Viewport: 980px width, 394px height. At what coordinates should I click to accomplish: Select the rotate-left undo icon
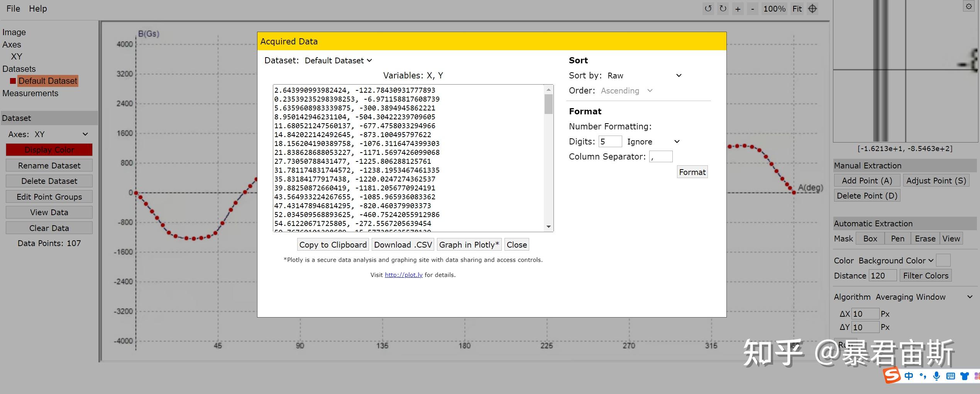(x=708, y=8)
